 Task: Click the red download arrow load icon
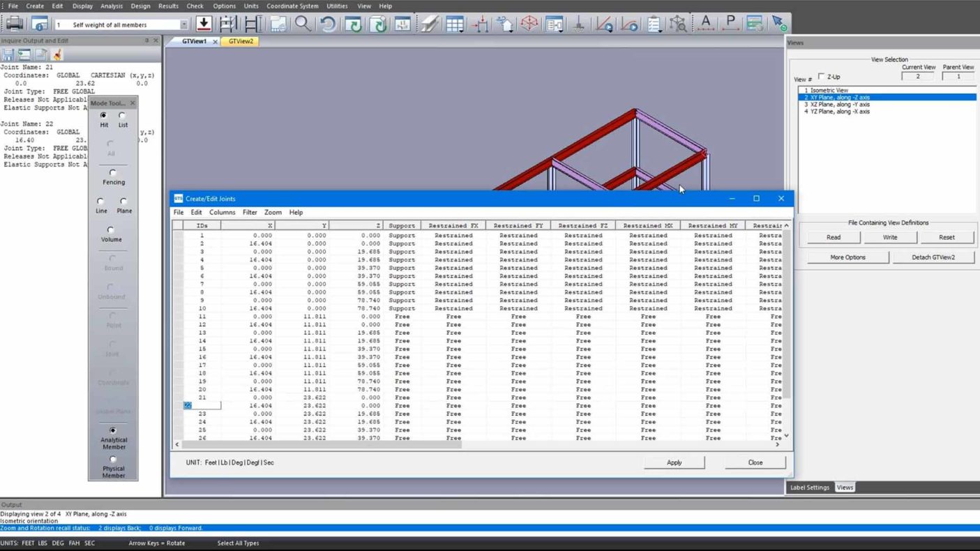click(x=204, y=24)
